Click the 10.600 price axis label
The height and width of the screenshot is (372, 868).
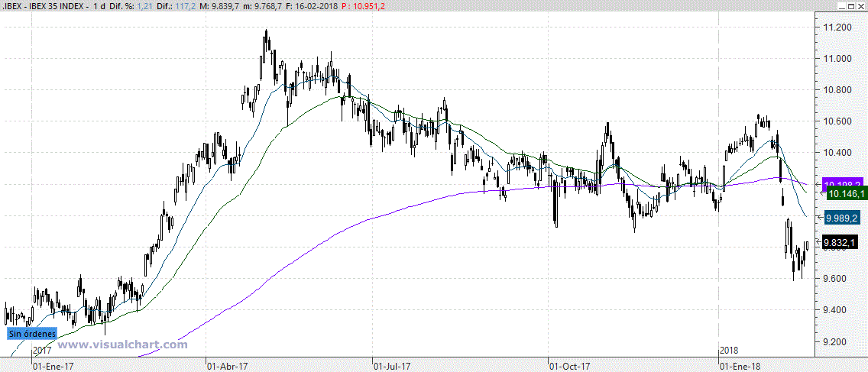coord(837,121)
